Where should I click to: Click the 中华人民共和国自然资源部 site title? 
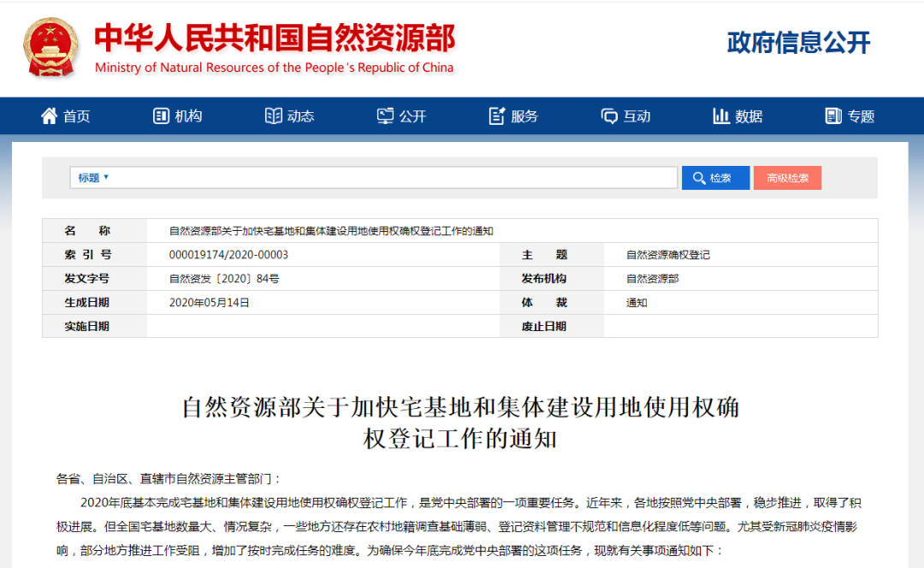pyautogui.click(x=275, y=38)
